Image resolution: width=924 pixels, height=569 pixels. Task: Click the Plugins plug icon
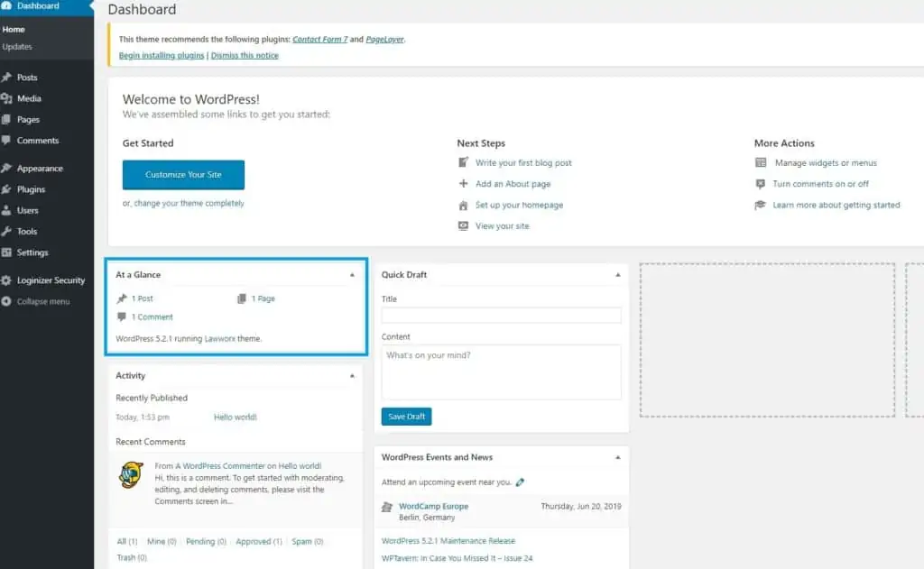pos(6,189)
